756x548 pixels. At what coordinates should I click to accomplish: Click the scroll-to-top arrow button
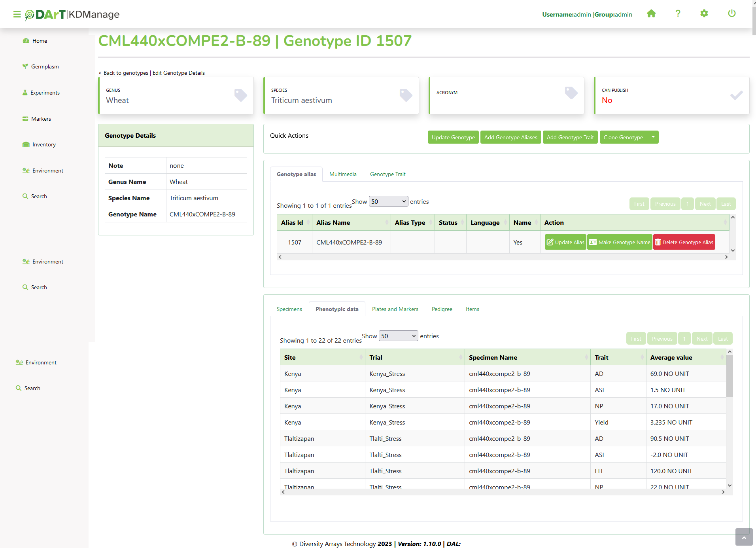[x=744, y=537]
